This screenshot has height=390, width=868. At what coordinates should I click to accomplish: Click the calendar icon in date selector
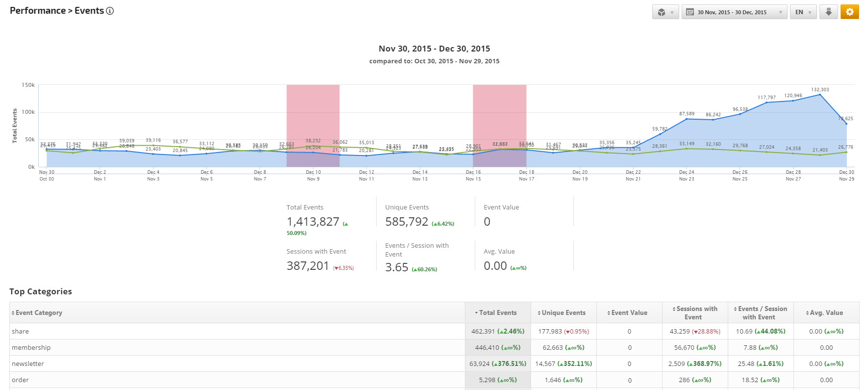pos(690,12)
